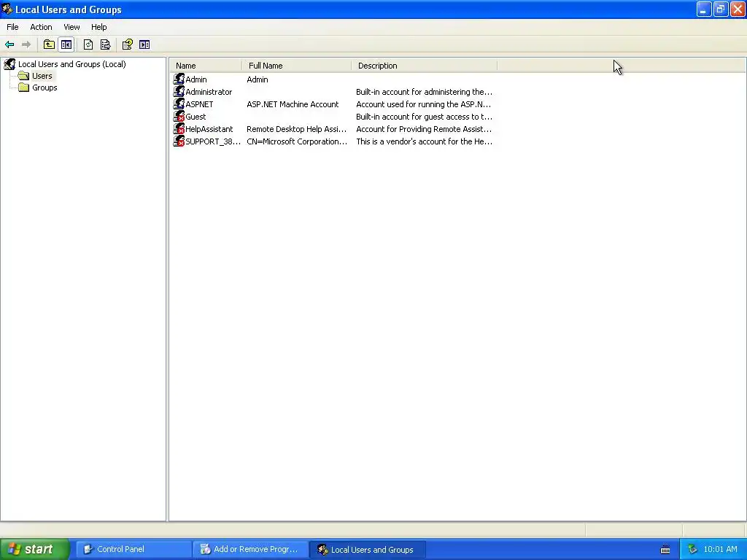Open Help via the question-mark toolbar icon

point(127,44)
